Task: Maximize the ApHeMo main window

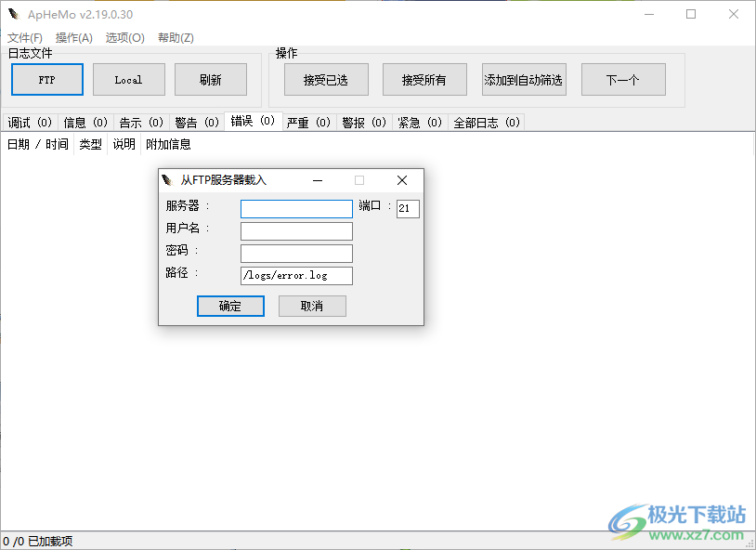Action: pyautogui.click(x=691, y=15)
